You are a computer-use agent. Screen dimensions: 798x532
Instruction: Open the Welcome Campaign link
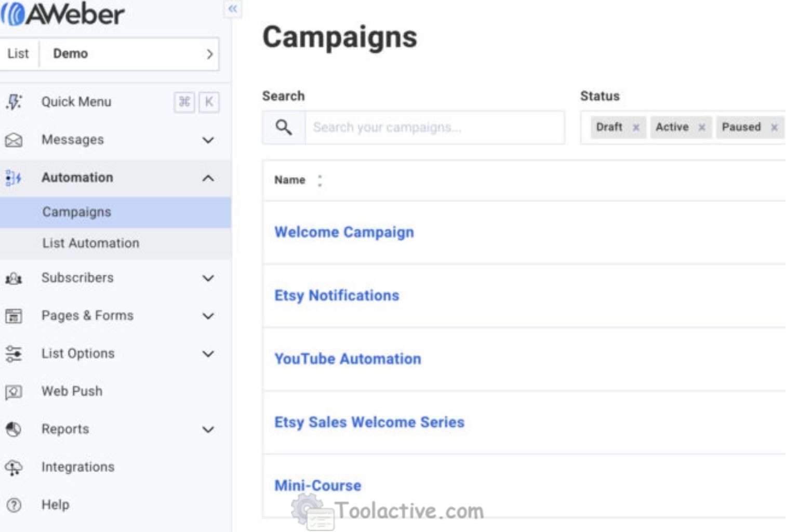344,232
